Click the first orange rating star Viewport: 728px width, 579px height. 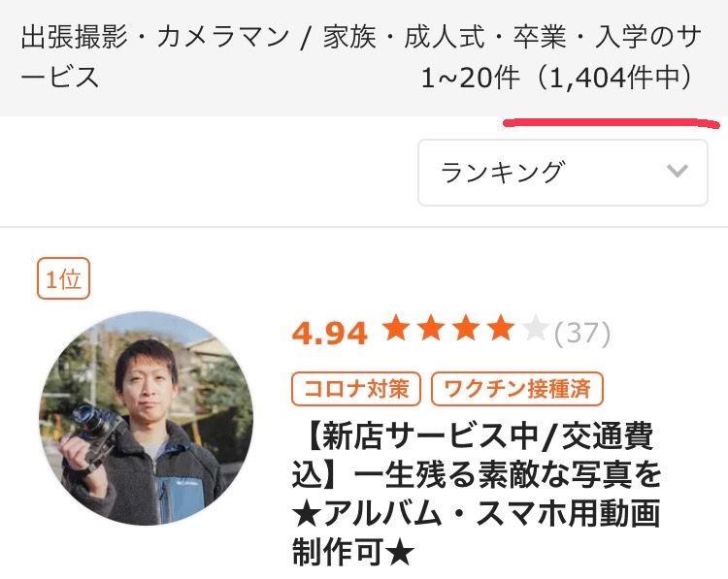[x=396, y=328]
